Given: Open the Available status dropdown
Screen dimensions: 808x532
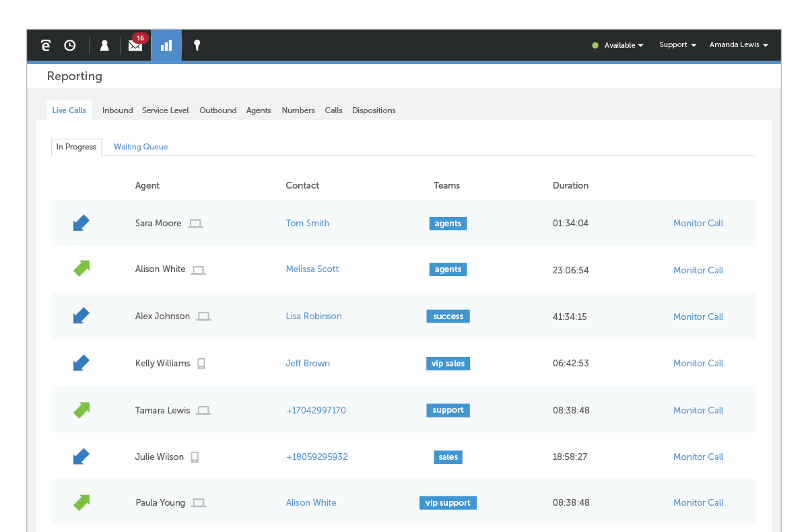Looking at the screenshot, I should [x=624, y=45].
